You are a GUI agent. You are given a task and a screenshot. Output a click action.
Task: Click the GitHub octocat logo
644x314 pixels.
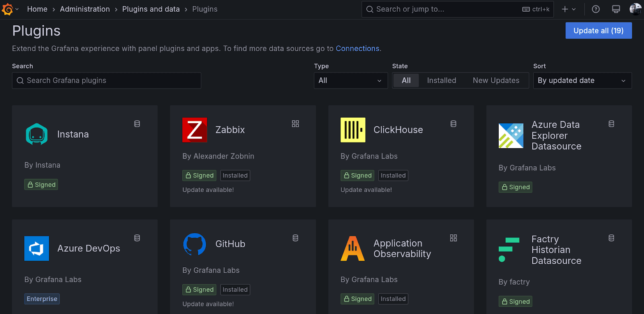(x=195, y=244)
